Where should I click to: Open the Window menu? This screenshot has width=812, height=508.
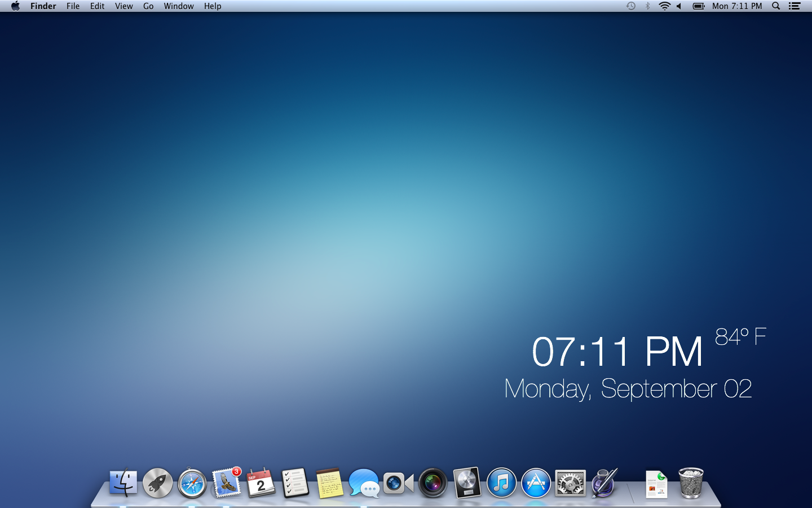179,6
